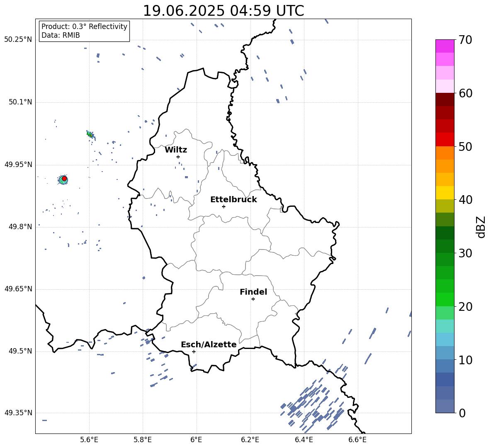
Task: Click the colorbar label 30
Action: (x=465, y=253)
